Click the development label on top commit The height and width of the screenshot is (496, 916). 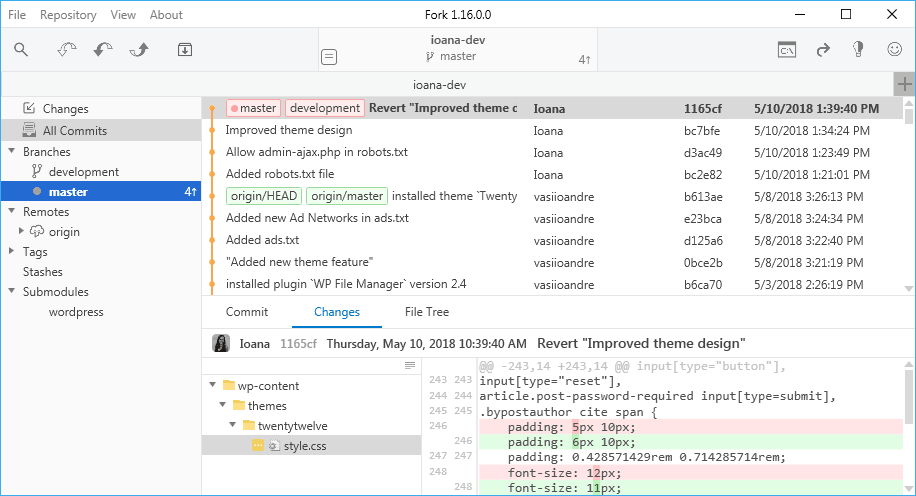tap(325, 108)
